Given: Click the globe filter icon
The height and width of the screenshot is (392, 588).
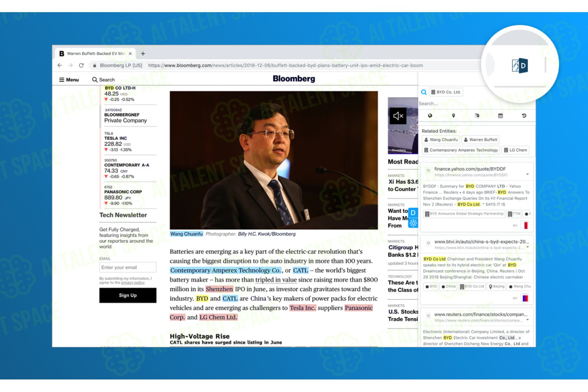Looking at the screenshot, I should point(430,116).
